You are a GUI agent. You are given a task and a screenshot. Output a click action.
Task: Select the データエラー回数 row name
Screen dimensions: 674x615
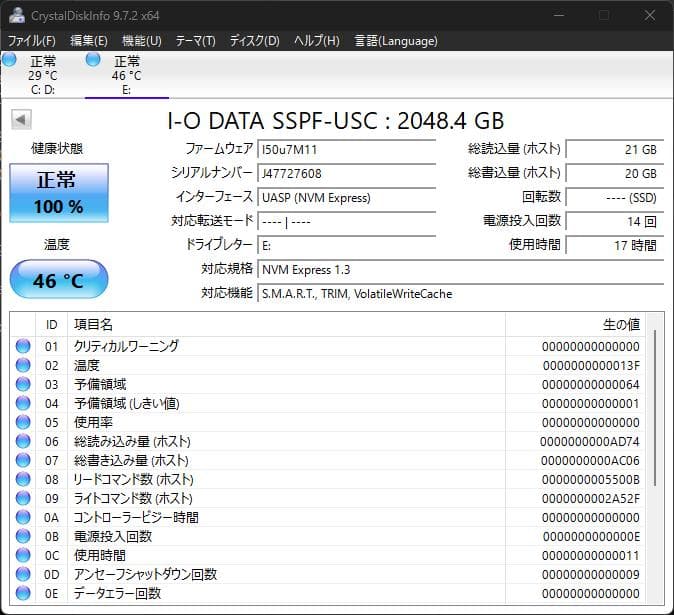point(117,593)
